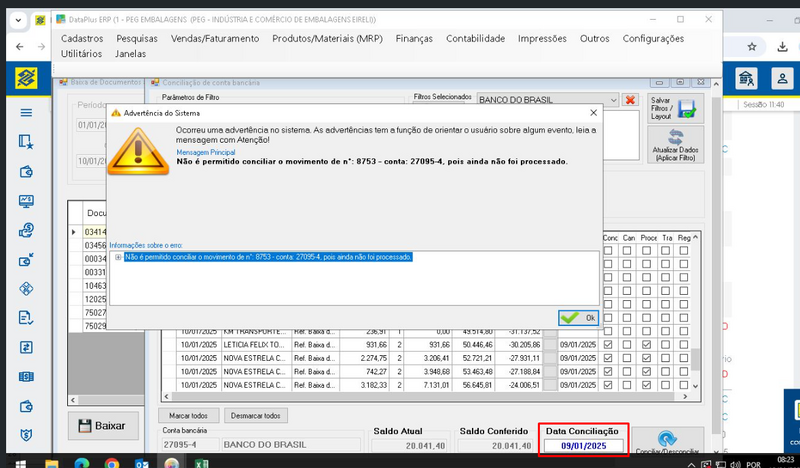Click the browser downloads icon

coord(782,47)
